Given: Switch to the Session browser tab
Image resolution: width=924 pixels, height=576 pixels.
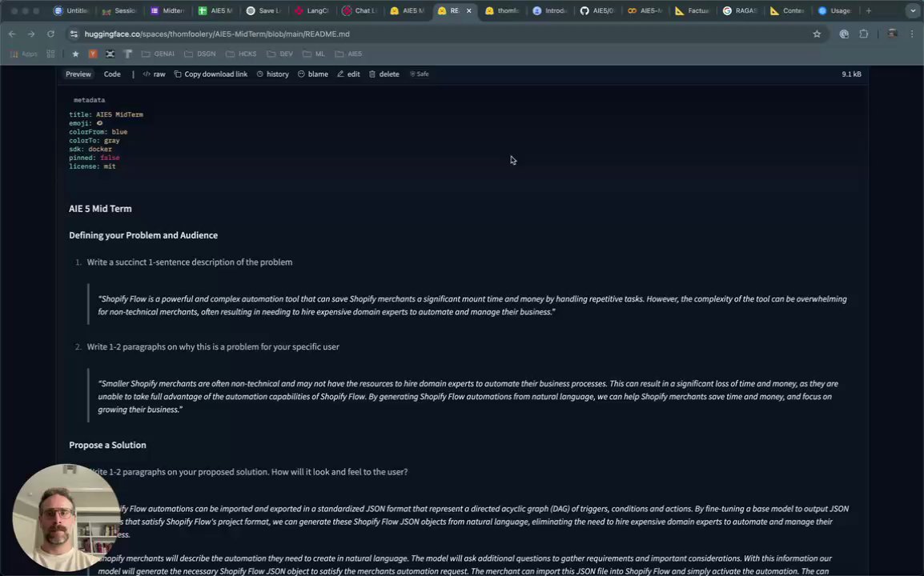Looking at the screenshot, I should (x=119, y=10).
